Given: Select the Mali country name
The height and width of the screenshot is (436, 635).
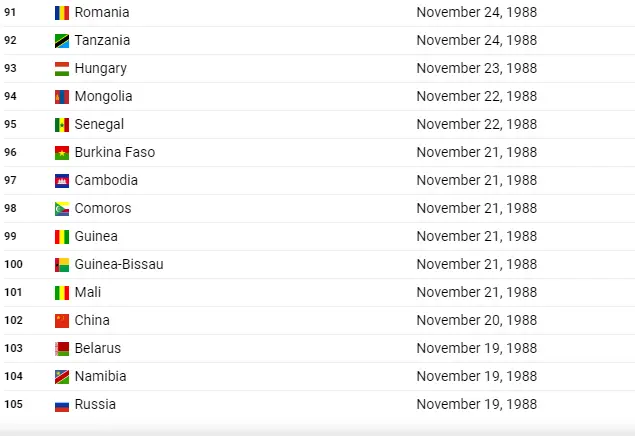Looking at the screenshot, I should (88, 292).
